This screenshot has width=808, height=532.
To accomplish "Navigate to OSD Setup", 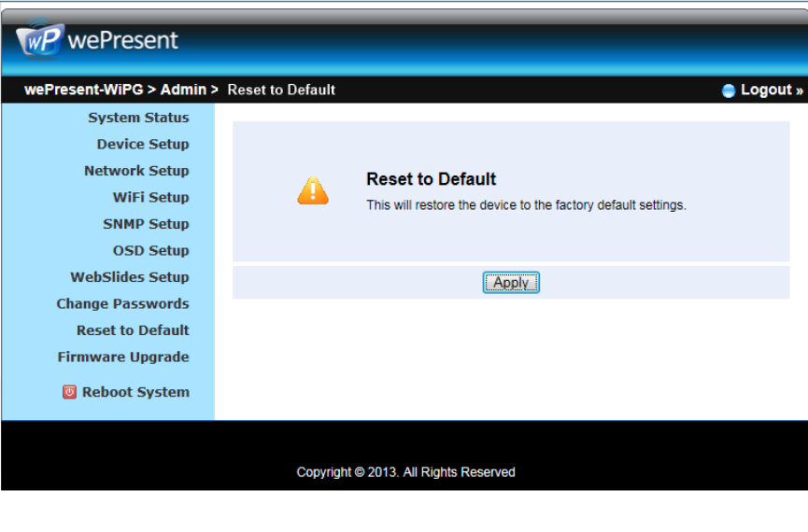I will click(151, 250).
